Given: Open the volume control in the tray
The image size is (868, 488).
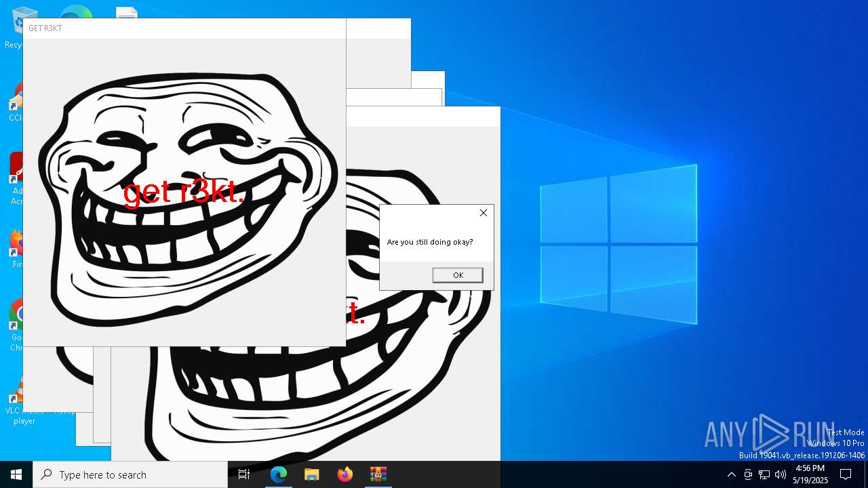Looking at the screenshot, I should tap(781, 474).
